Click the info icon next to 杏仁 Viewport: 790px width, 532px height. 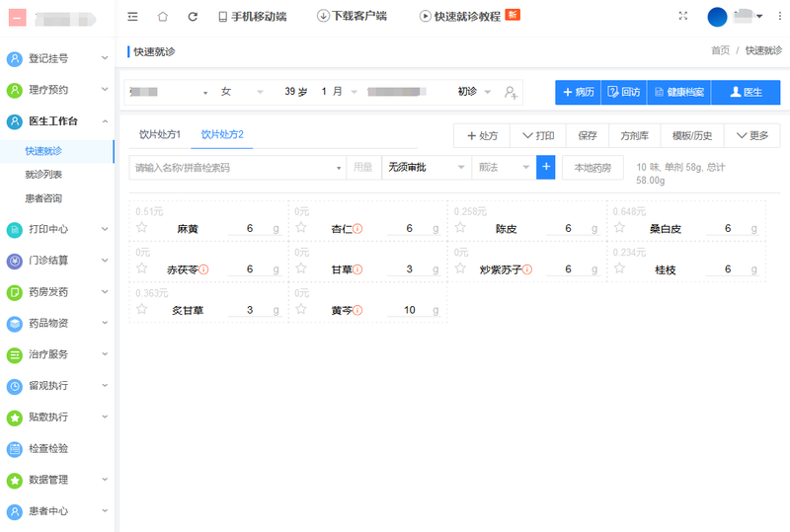tap(357, 229)
